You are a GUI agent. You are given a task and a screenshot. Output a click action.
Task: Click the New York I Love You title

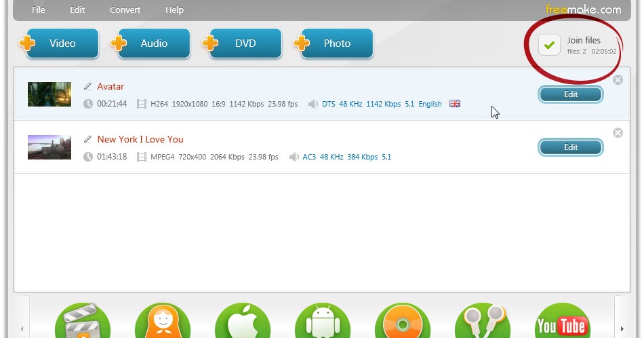[140, 139]
